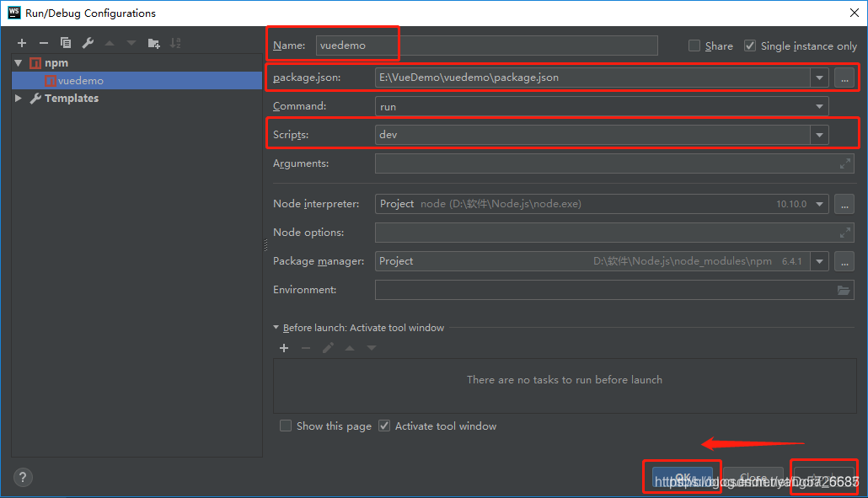This screenshot has width=868, height=498.
Task: Click the Environment field
Action: coord(614,290)
